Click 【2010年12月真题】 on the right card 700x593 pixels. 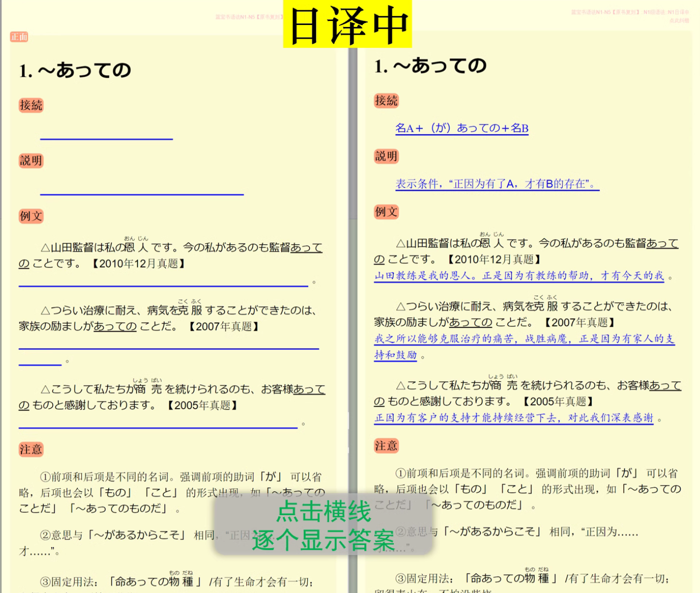[494, 259]
